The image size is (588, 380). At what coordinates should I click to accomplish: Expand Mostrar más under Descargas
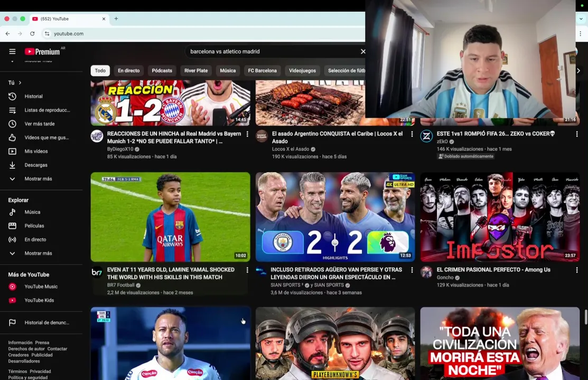point(41,179)
